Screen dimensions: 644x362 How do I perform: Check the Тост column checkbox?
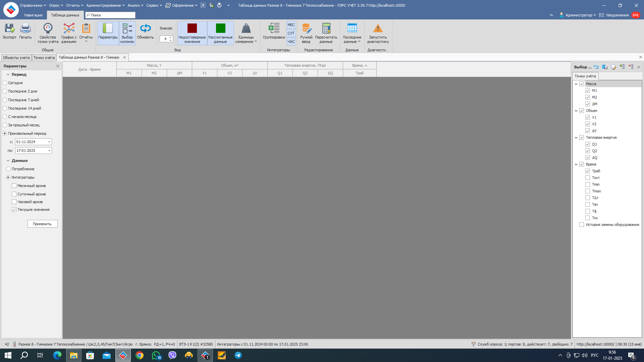(x=588, y=178)
